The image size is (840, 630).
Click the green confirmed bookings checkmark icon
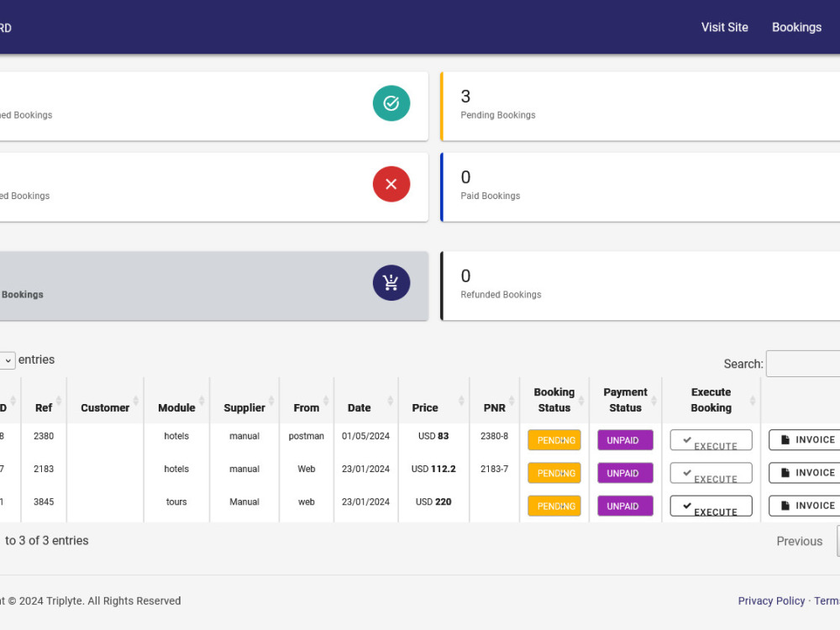tap(391, 102)
